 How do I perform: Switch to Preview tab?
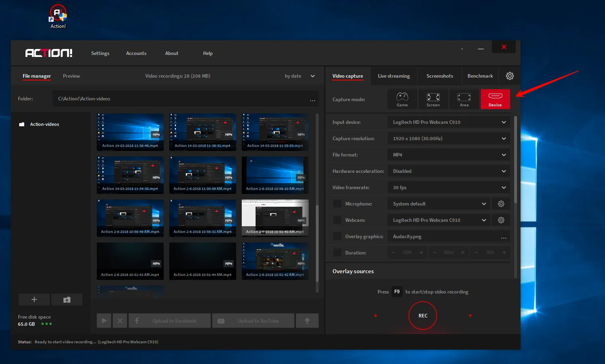click(71, 76)
